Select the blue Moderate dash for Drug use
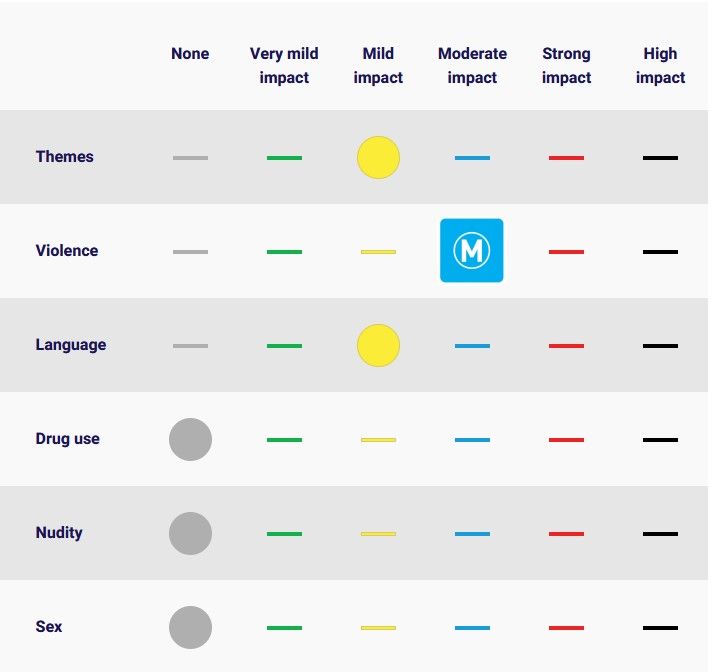Image resolution: width=711 pixels, height=672 pixels. [x=472, y=440]
